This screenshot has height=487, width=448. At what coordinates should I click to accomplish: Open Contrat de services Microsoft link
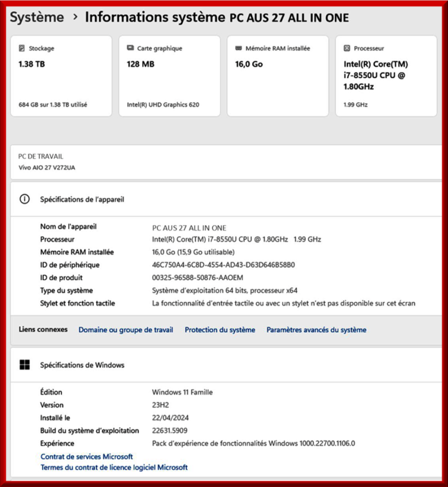click(x=86, y=457)
